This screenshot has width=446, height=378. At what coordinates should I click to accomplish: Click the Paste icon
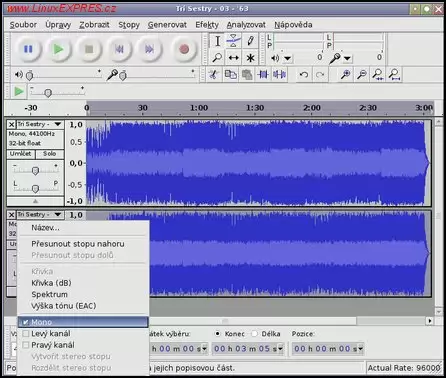coord(247,74)
